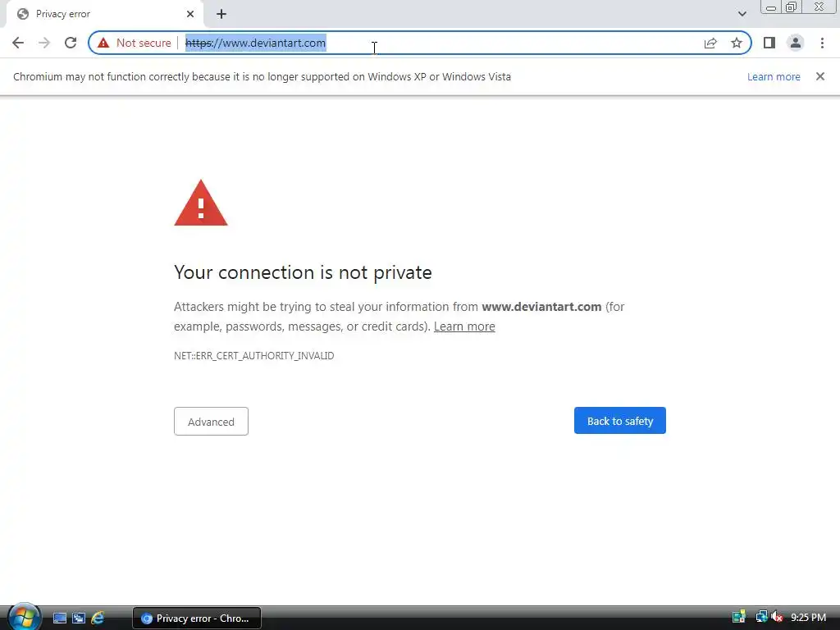Click the Not secure label
The image size is (840, 630).
(x=144, y=43)
